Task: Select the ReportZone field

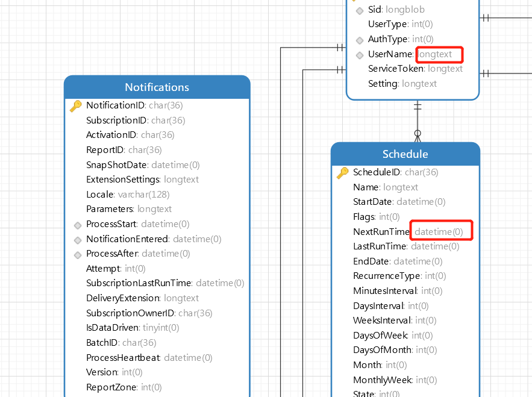Action: (124, 387)
